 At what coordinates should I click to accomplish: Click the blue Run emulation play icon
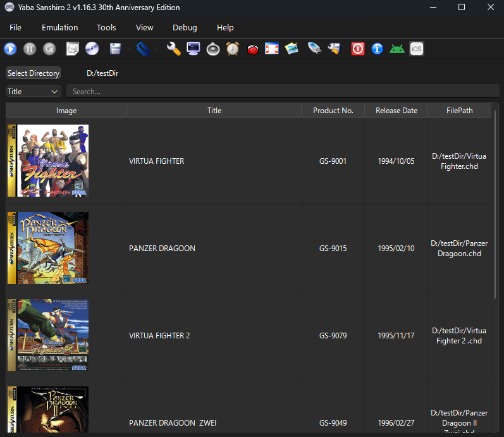click(x=10, y=49)
